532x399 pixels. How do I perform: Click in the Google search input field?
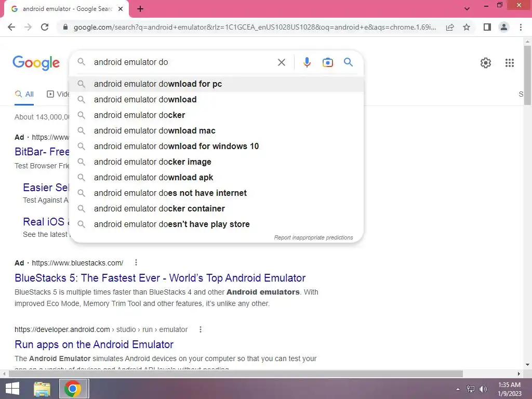pyautogui.click(x=183, y=62)
